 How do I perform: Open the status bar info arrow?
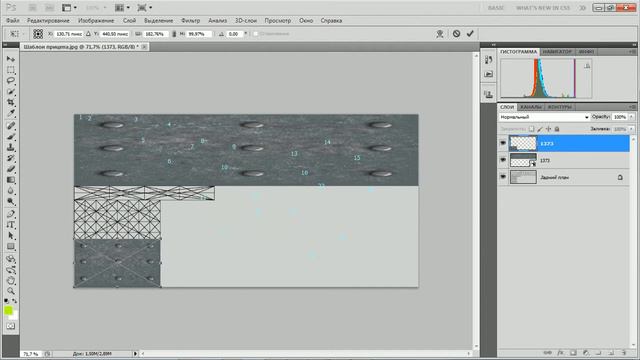pos(136,353)
